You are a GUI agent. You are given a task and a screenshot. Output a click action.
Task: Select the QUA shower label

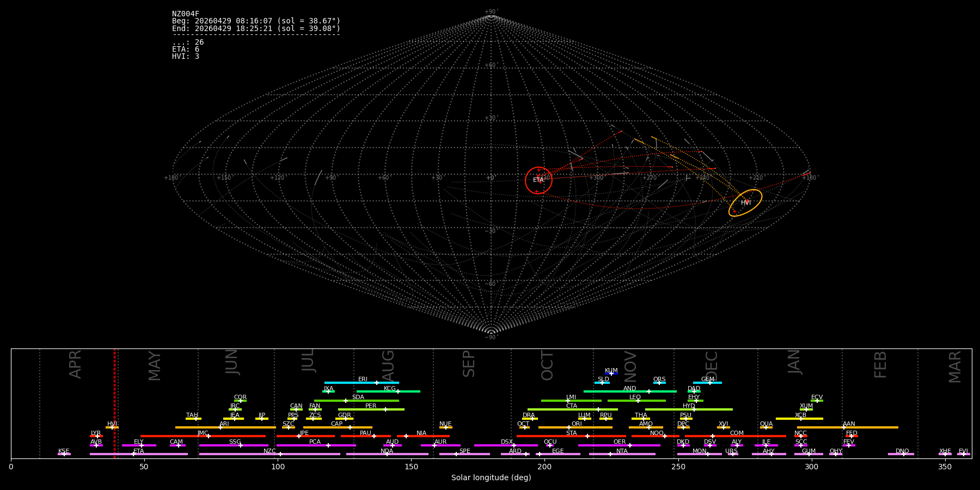[766, 424]
